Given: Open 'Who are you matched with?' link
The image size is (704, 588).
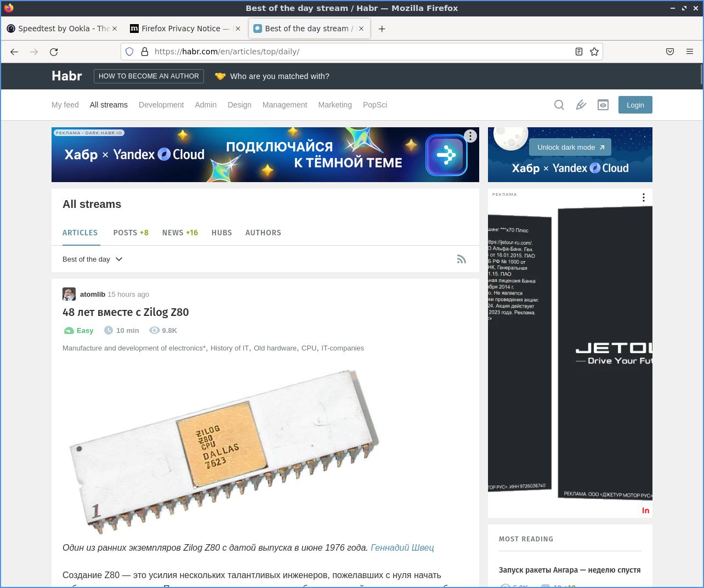Looking at the screenshot, I should [272, 76].
